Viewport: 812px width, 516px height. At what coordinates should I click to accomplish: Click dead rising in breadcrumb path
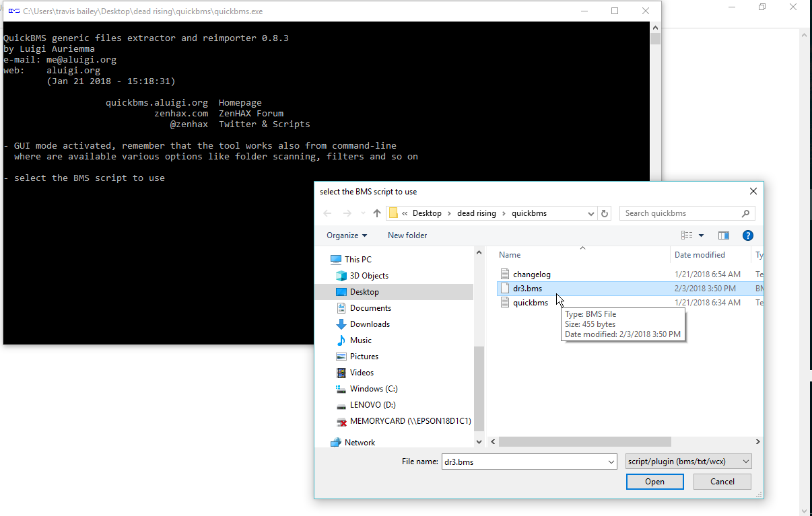click(476, 213)
